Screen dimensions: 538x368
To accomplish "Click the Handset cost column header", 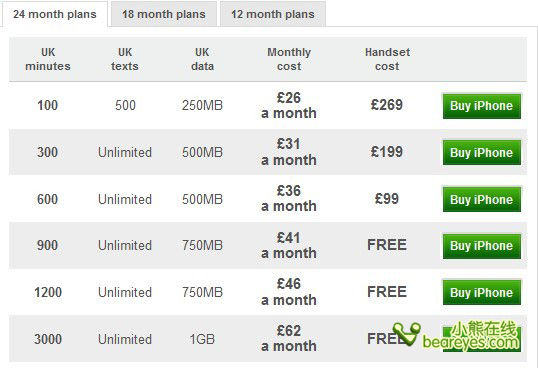I will pyautogui.click(x=387, y=59).
